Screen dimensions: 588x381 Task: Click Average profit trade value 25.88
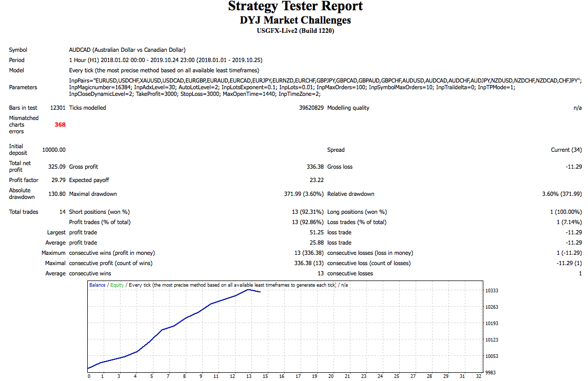coord(317,243)
